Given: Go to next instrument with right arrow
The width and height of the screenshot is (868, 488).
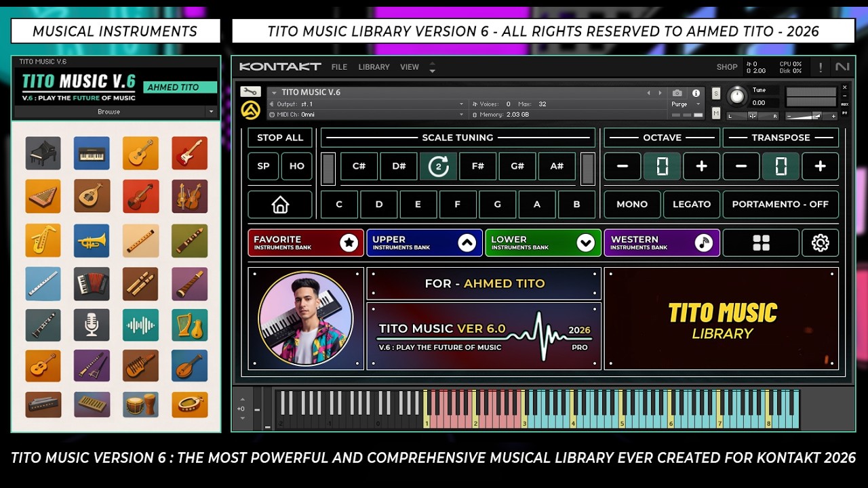Looking at the screenshot, I should point(660,93).
